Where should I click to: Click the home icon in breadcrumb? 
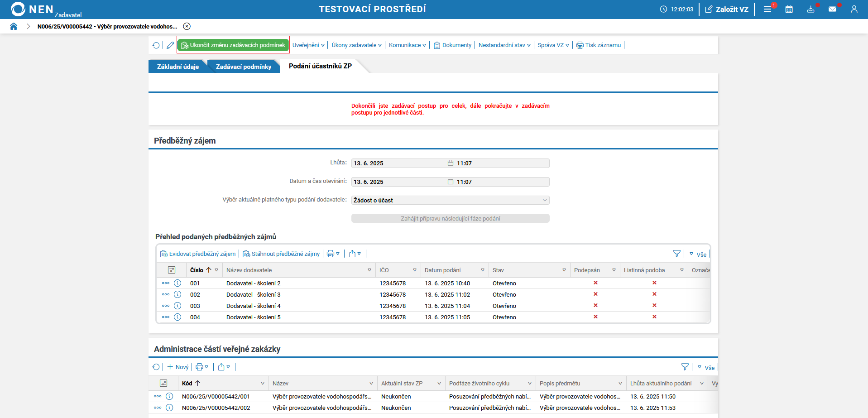point(14,26)
